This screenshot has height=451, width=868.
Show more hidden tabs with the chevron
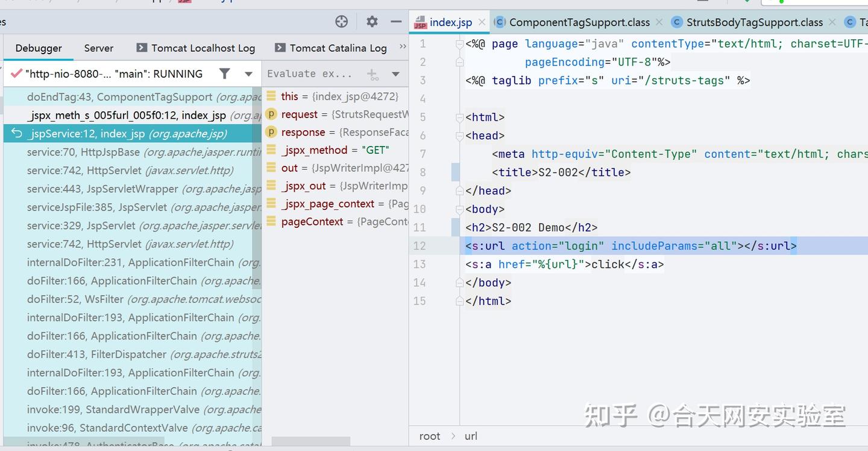point(403,47)
